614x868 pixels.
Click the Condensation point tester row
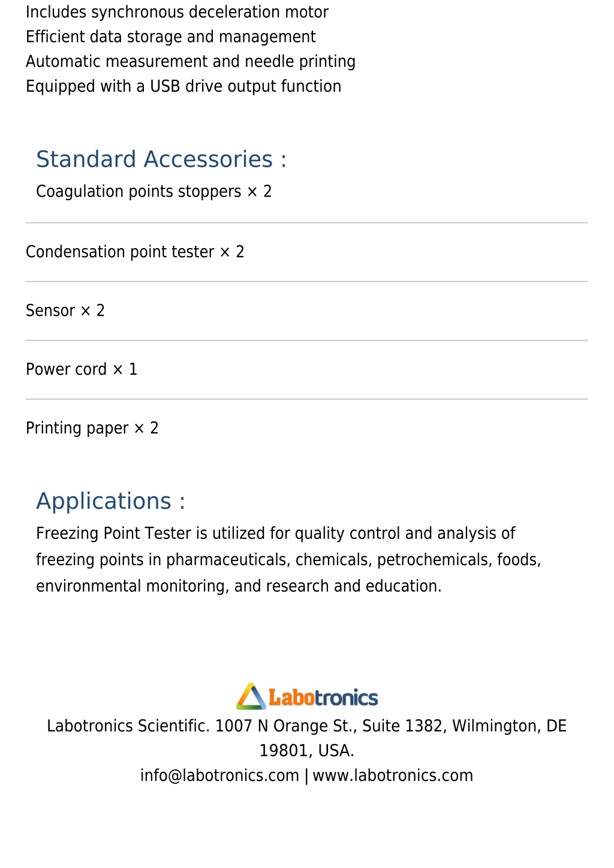(306, 252)
